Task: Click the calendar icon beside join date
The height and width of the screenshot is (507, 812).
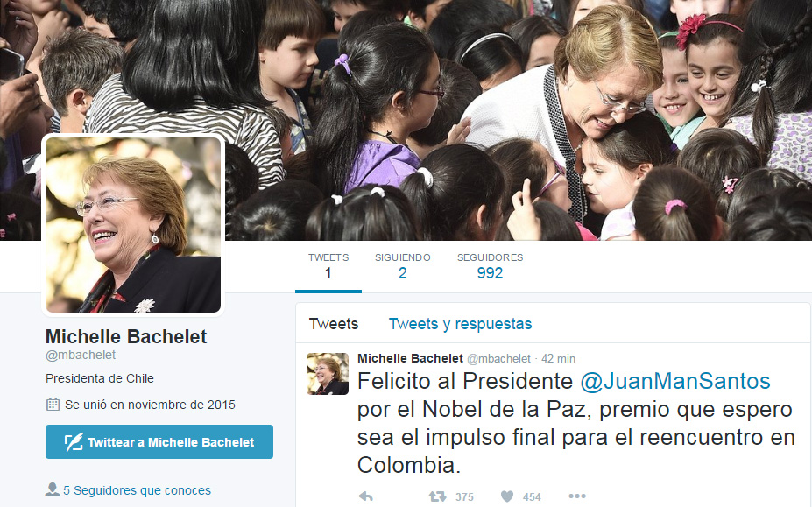Action: (x=53, y=404)
